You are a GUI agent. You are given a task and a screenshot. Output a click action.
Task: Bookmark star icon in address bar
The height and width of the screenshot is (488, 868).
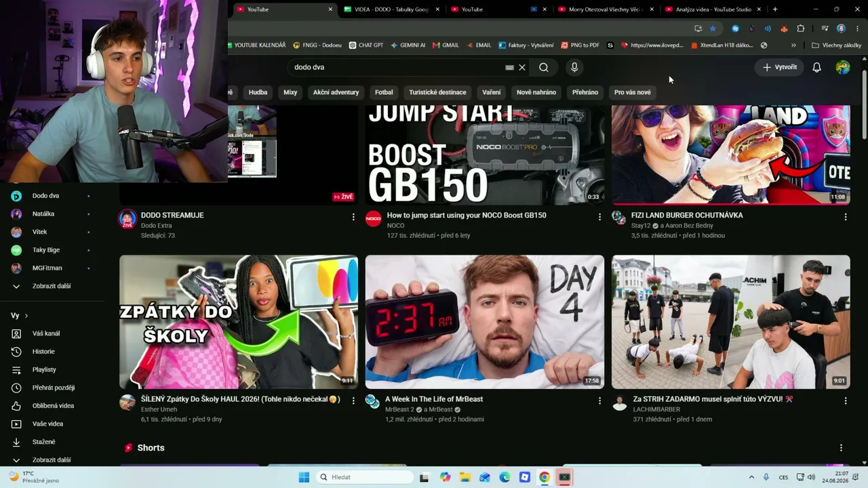pyautogui.click(x=713, y=28)
